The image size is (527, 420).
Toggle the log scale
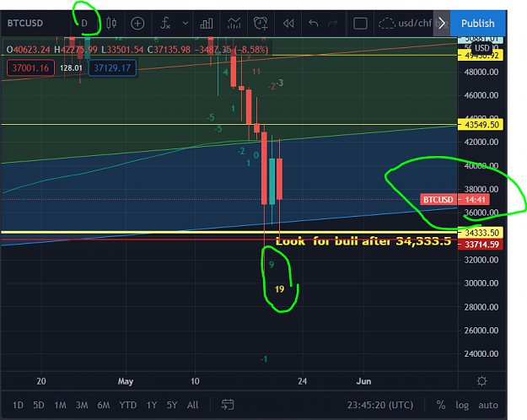click(462, 405)
